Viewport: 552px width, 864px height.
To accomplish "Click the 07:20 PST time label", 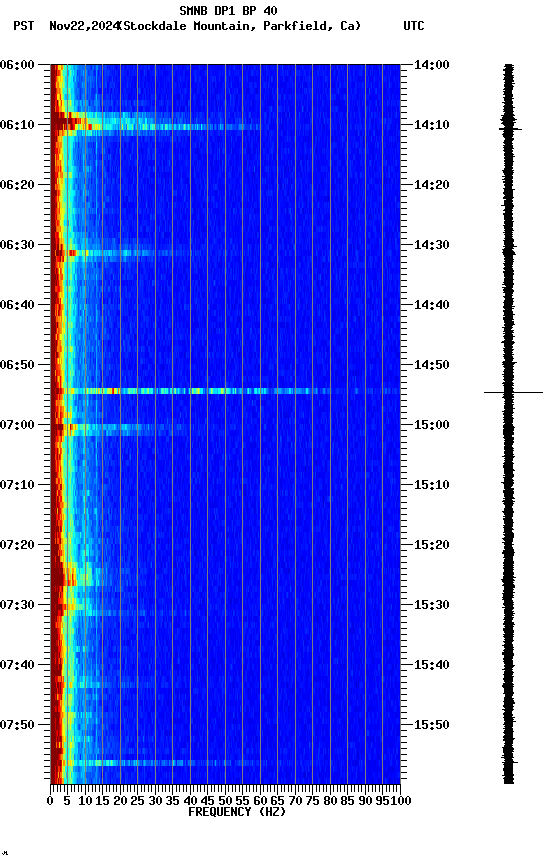I will 17,546.
